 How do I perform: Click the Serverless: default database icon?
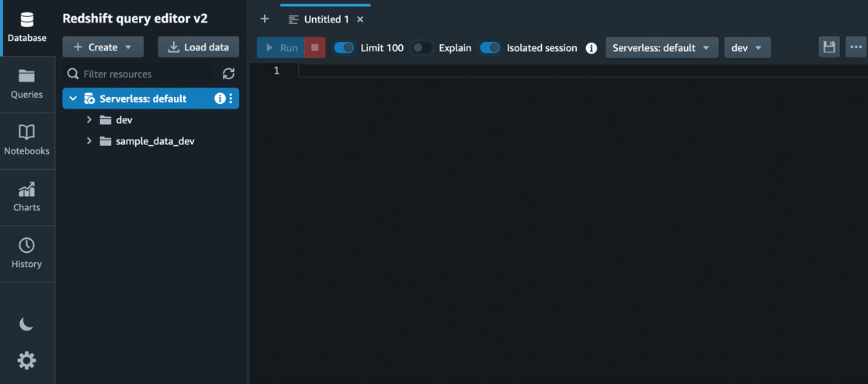pyautogui.click(x=89, y=99)
